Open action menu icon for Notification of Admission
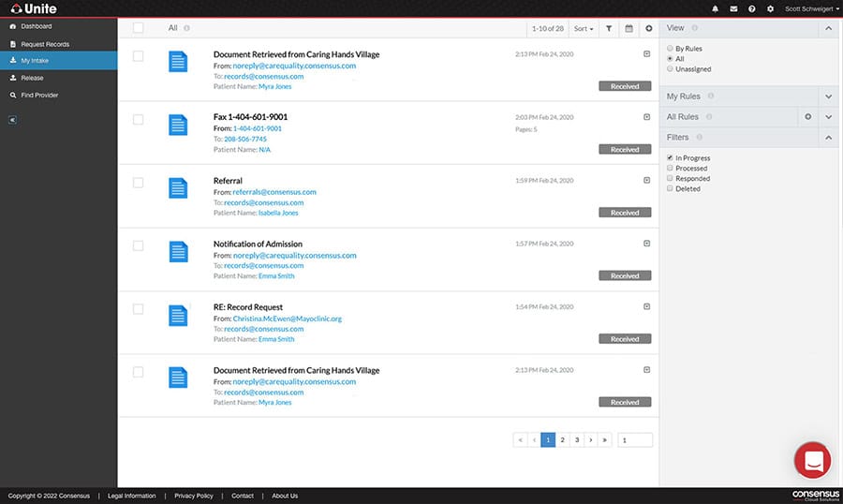 coord(646,244)
